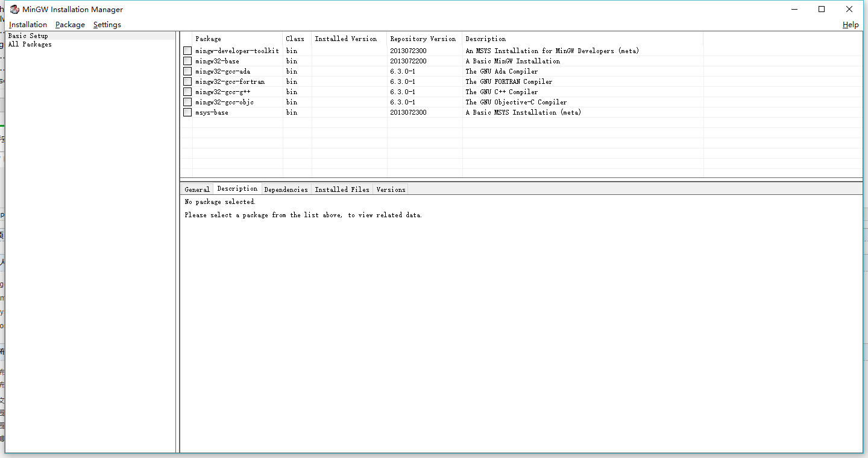Click repository version 2013072200 for mingw32-base
This screenshot has height=458, width=868.
(408, 61)
